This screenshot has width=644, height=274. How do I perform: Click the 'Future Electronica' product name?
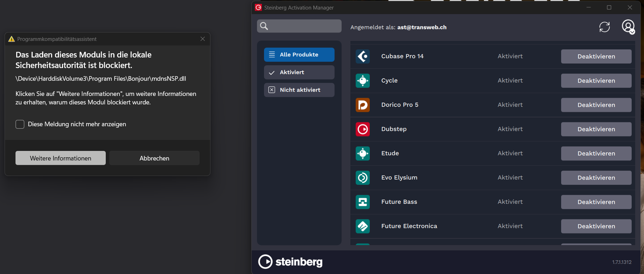[409, 226]
